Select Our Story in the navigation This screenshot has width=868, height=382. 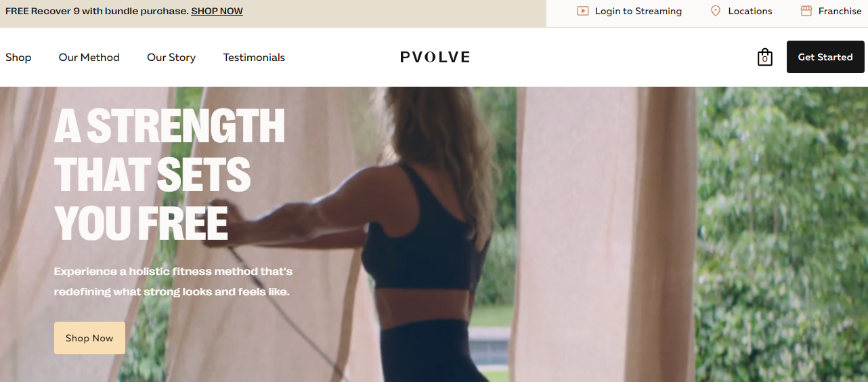click(x=171, y=58)
